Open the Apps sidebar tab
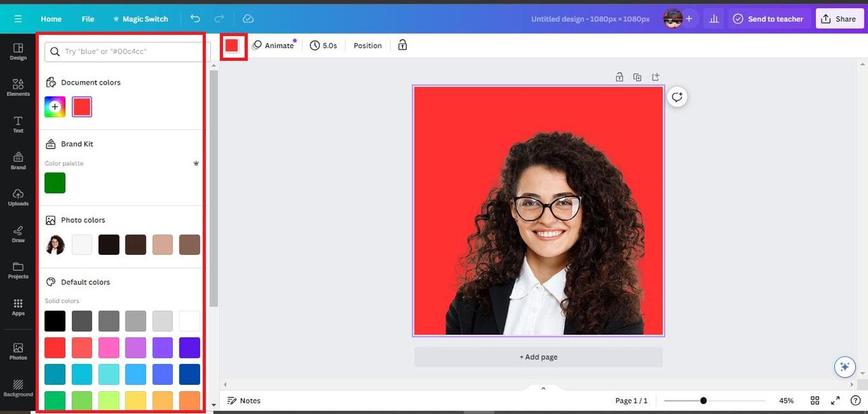Viewport: 868px width, 414px height. 18,307
